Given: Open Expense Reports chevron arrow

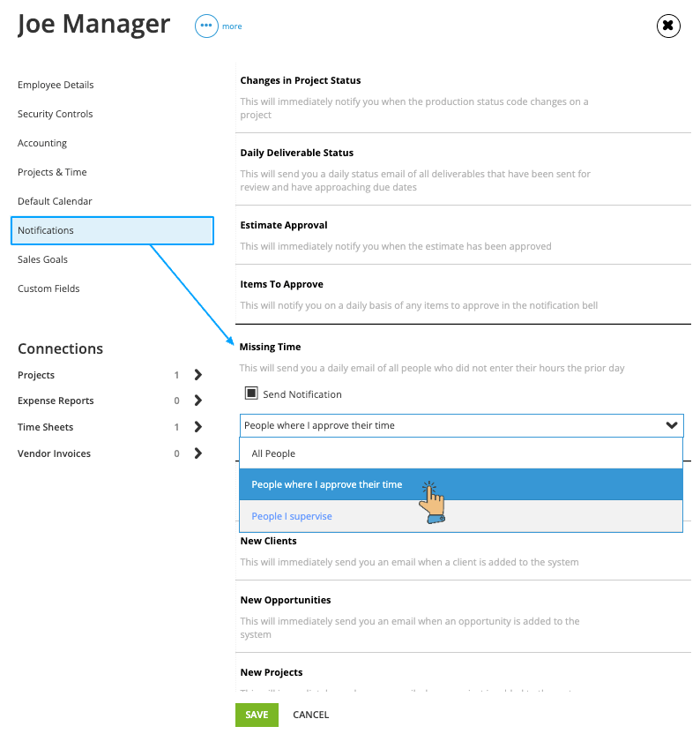Looking at the screenshot, I should click(198, 401).
